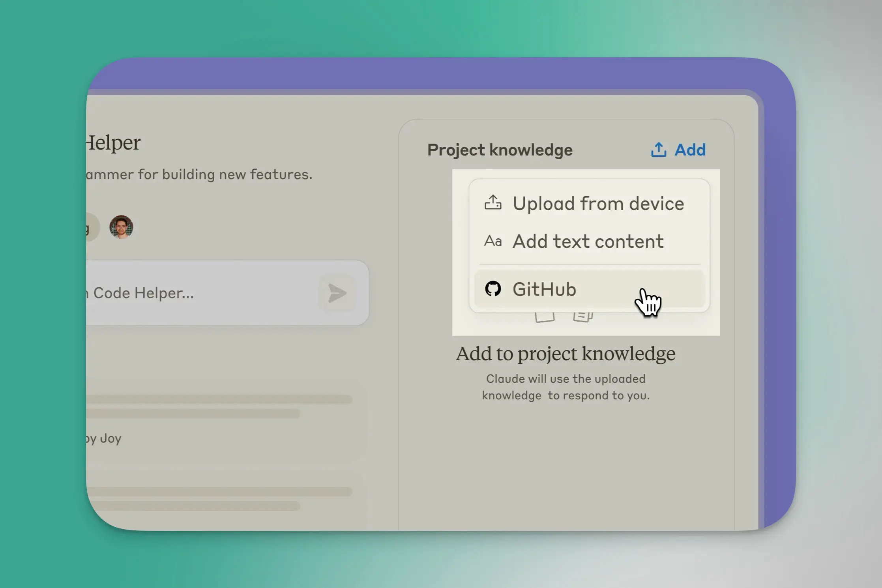Open the bottom placeholder chat card
The image size is (882, 588).
point(221,499)
